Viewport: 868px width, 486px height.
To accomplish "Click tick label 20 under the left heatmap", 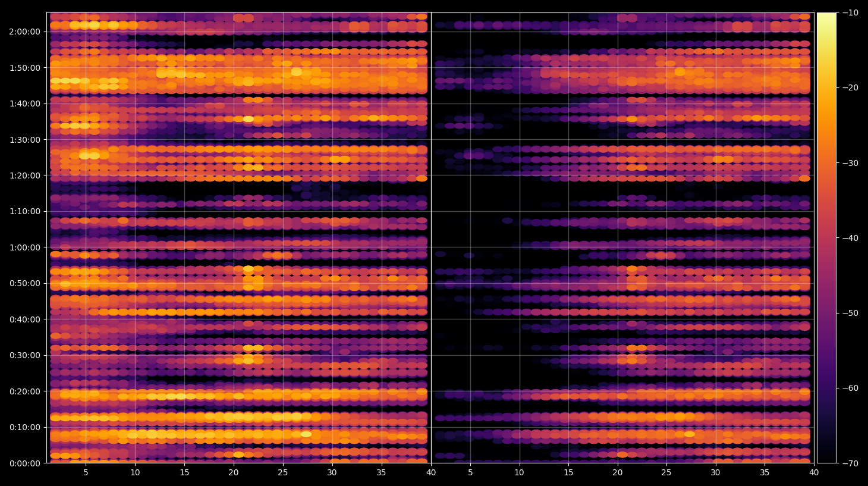I will coord(234,473).
